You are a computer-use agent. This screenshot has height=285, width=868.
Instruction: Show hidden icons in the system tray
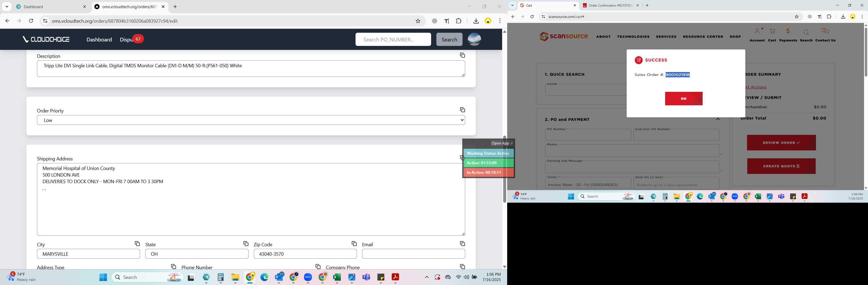coord(427,277)
